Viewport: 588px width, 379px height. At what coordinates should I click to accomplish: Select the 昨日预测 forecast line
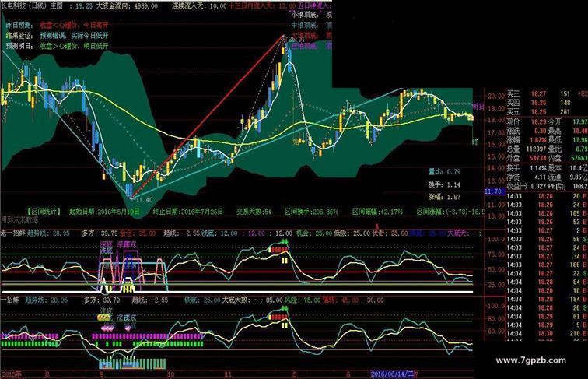pos(57,25)
